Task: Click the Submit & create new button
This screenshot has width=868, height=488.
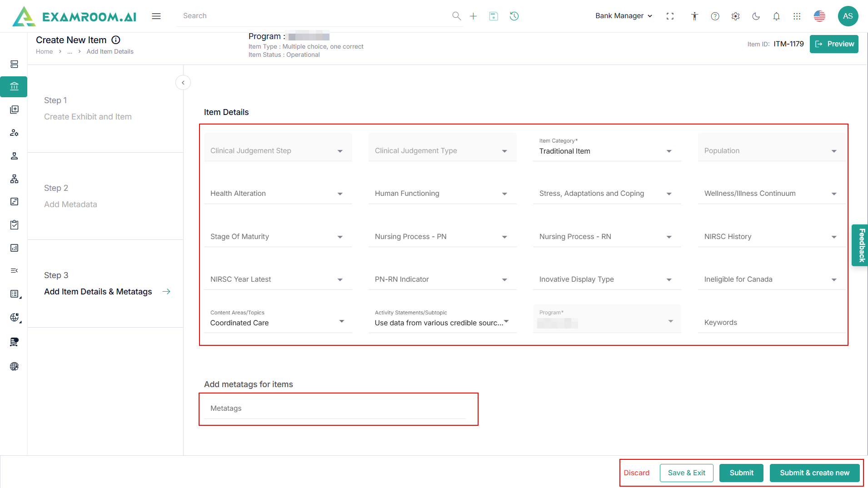Action: coord(814,473)
